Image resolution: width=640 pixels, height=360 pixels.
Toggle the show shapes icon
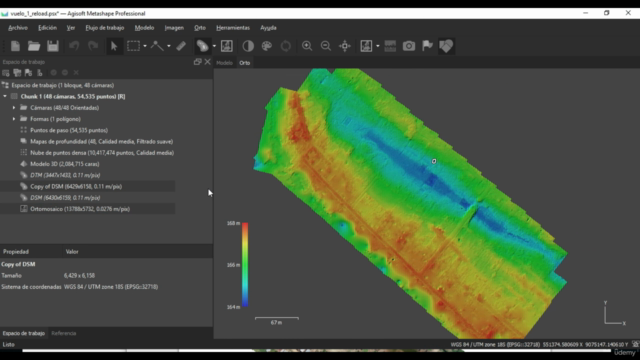(446, 46)
